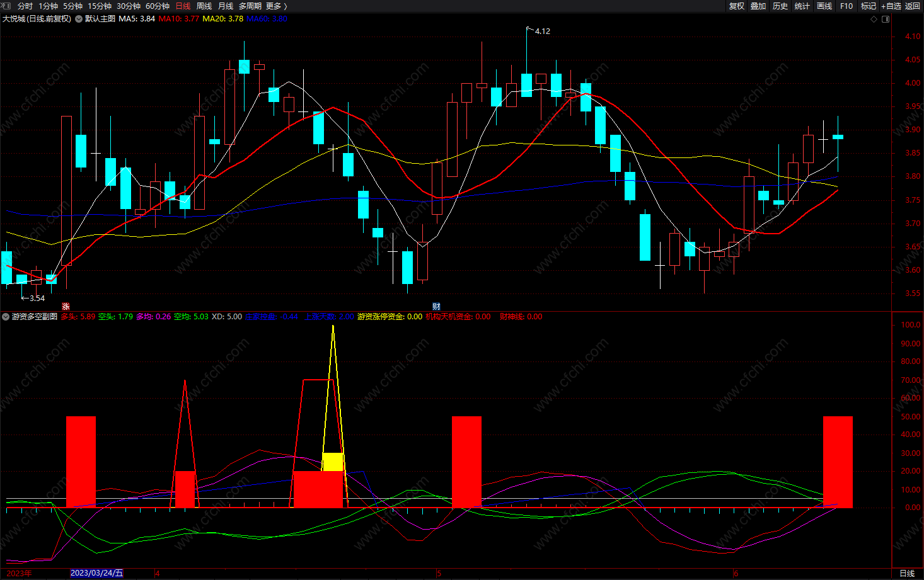Click the MA10: 3.77 label

tap(179, 19)
